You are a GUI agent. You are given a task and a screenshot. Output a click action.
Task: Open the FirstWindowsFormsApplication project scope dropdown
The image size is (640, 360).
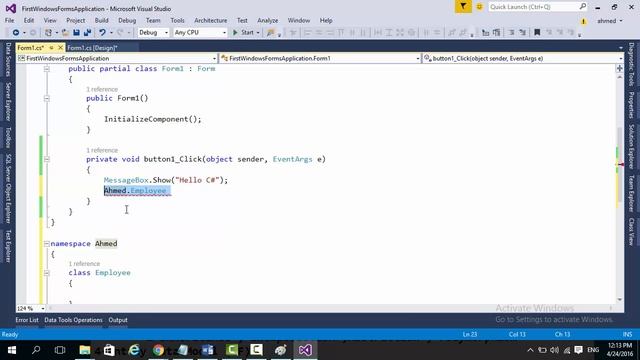click(117, 58)
